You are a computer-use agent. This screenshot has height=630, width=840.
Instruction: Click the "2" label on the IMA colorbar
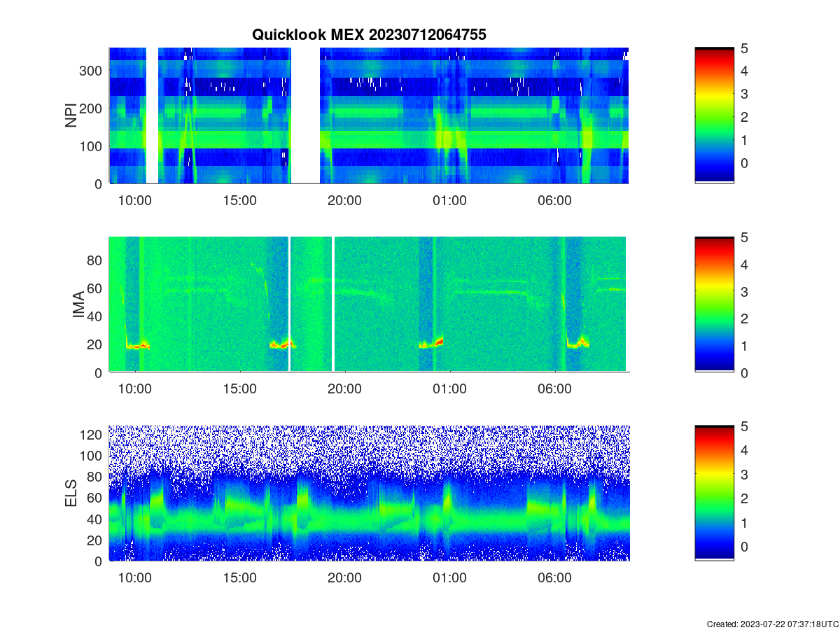pos(745,318)
